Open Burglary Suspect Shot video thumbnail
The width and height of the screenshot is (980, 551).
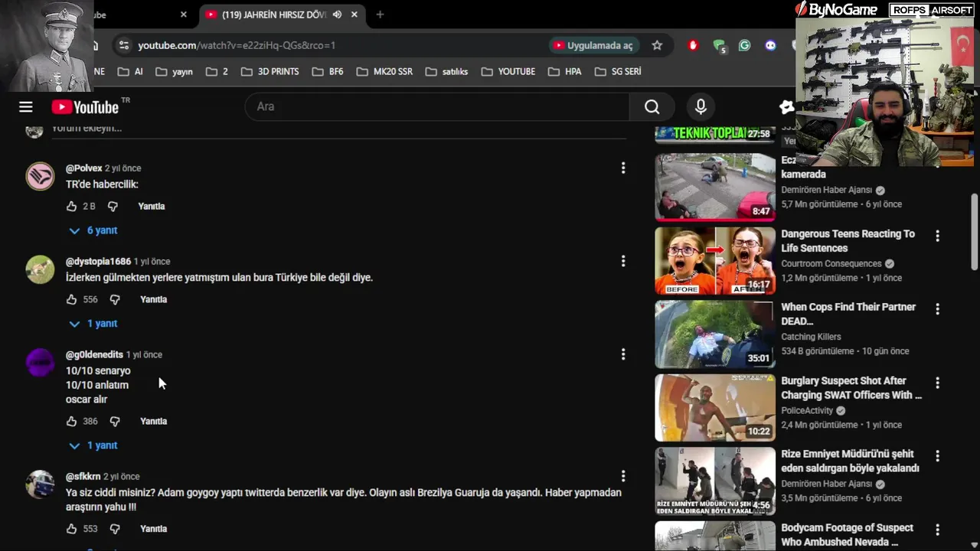[715, 408]
